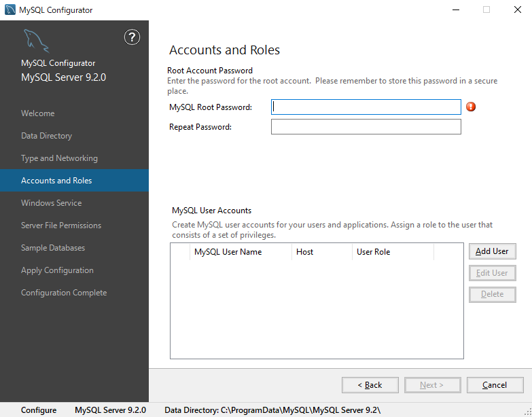532x417 pixels.
Task: Open the Welcome step in sidebar
Action: pos(38,113)
